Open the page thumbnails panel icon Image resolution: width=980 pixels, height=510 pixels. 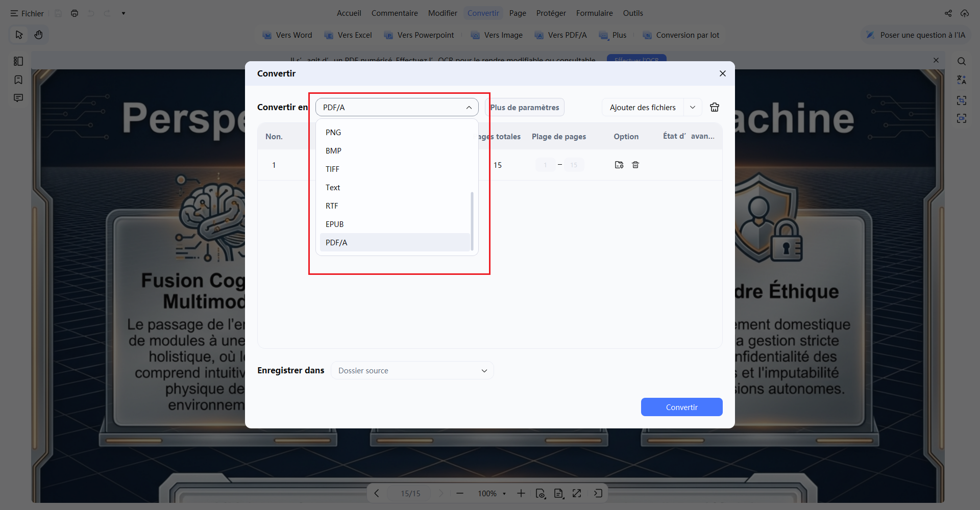tap(18, 61)
